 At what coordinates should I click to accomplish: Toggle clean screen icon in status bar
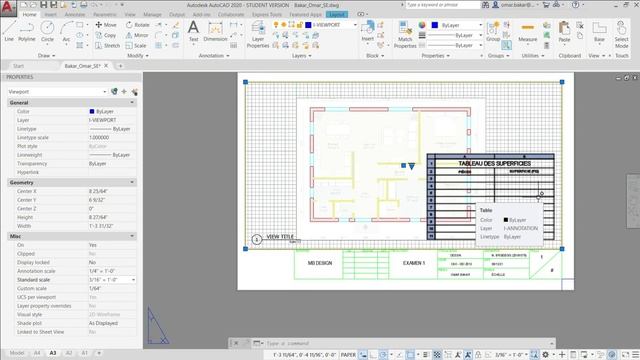625,355
